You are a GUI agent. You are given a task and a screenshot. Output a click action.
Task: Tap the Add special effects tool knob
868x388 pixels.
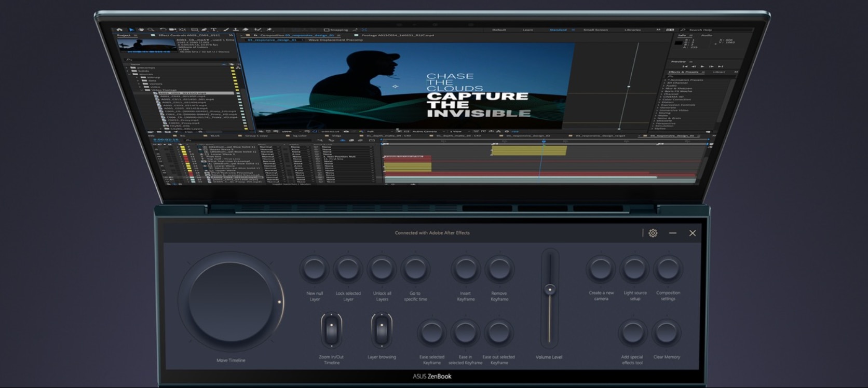(x=632, y=332)
